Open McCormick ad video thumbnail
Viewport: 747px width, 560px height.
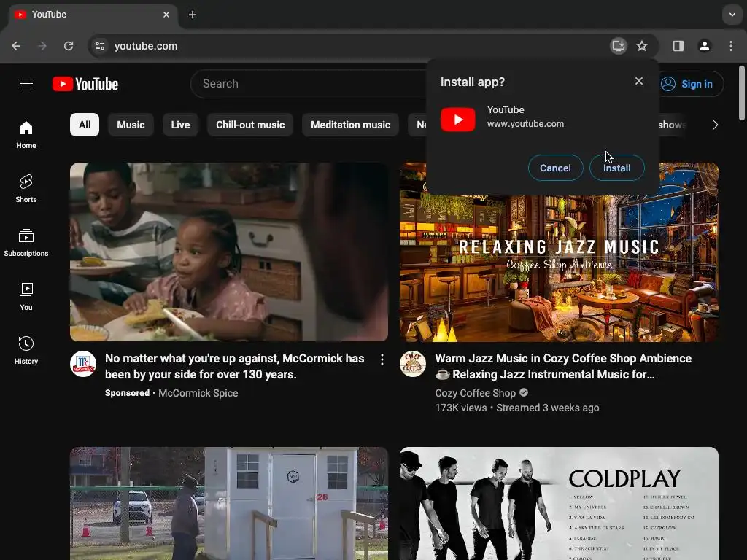[229, 252]
